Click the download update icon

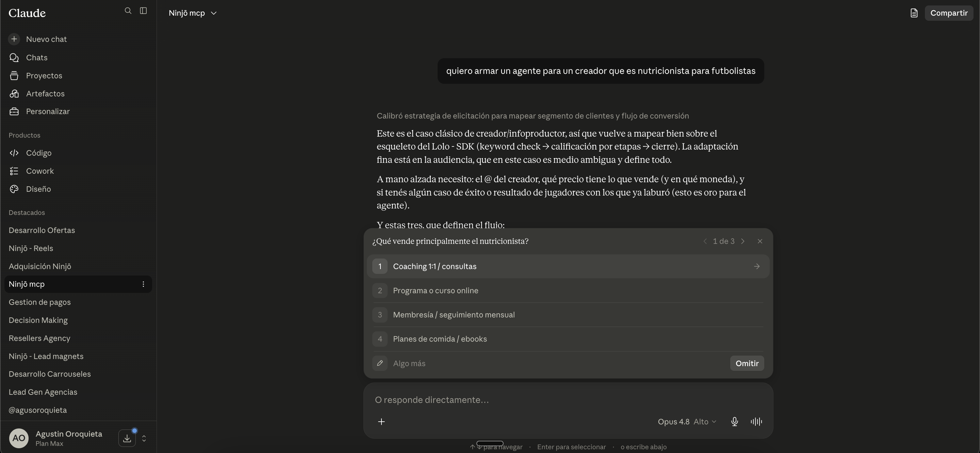click(x=127, y=438)
